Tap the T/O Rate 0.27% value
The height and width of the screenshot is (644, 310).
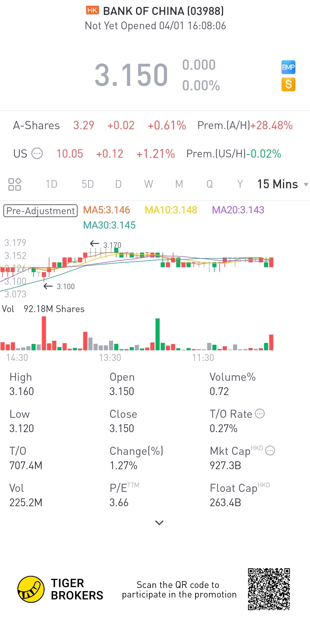coord(224,428)
